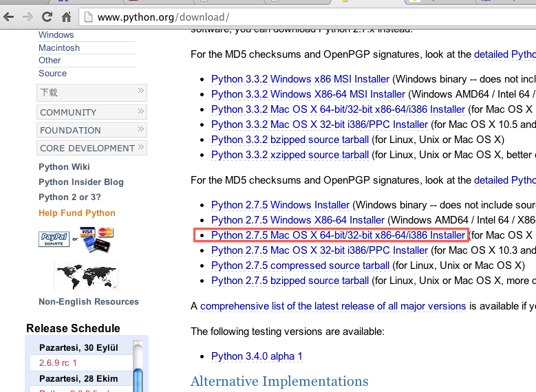Expand the CORE DEVELOPMENT menu section

pyautogui.click(x=92, y=148)
